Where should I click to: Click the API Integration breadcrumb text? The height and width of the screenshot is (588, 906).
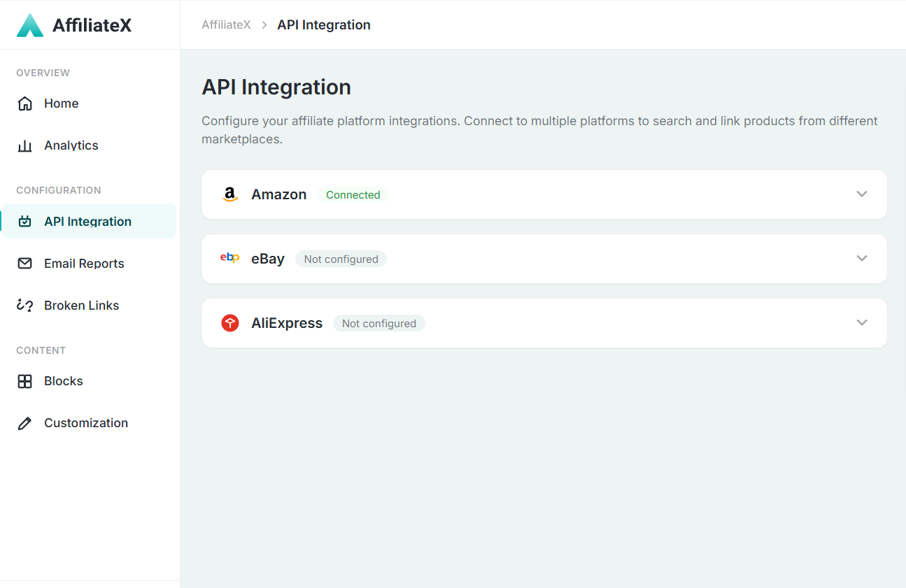pos(324,25)
